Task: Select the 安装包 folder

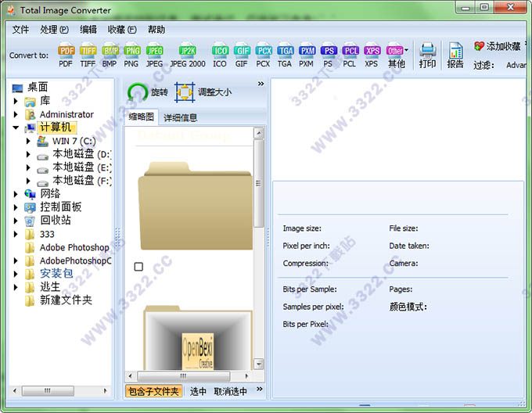Action: tap(49, 273)
